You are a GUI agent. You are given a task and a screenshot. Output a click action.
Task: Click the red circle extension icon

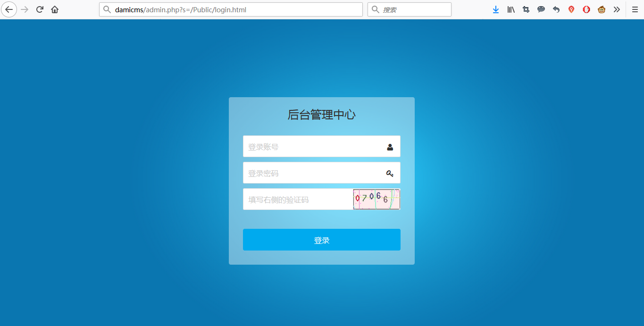pyautogui.click(x=586, y=9)
